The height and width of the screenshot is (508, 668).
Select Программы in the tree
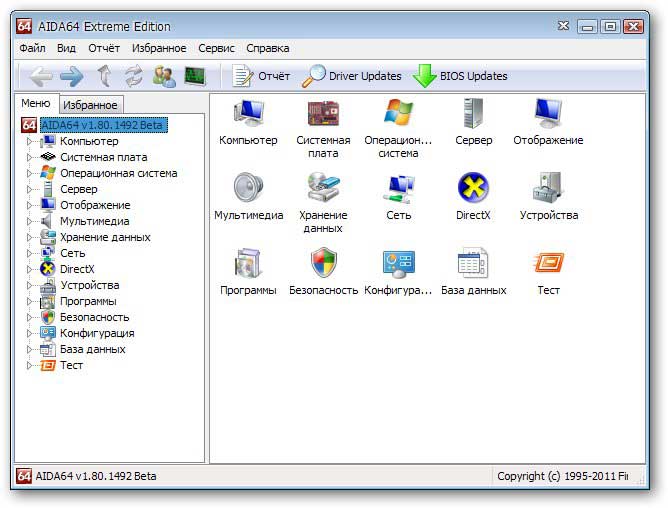coord(88,301)
